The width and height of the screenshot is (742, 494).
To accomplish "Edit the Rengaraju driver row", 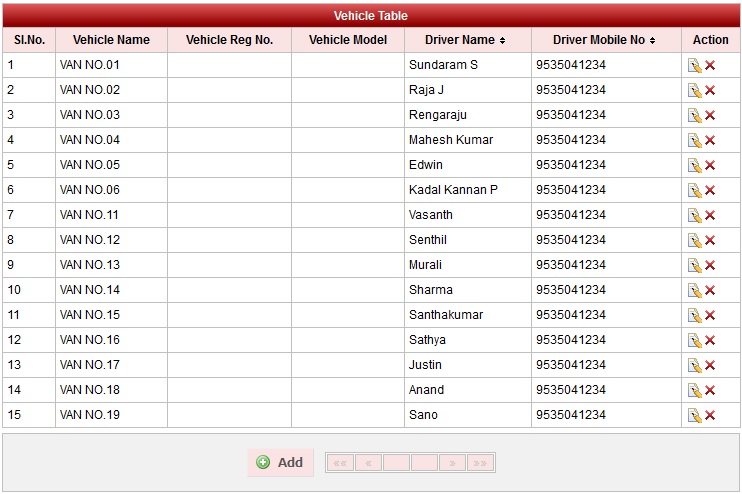I will pyautogui.click(x=694, y=115).
